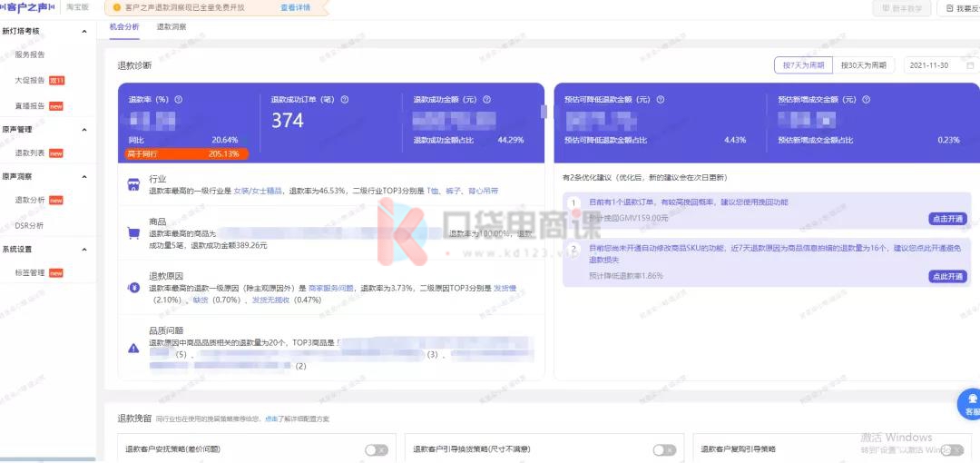Open the 裤子 category link

pyautogui.click(x=455, y=191)
